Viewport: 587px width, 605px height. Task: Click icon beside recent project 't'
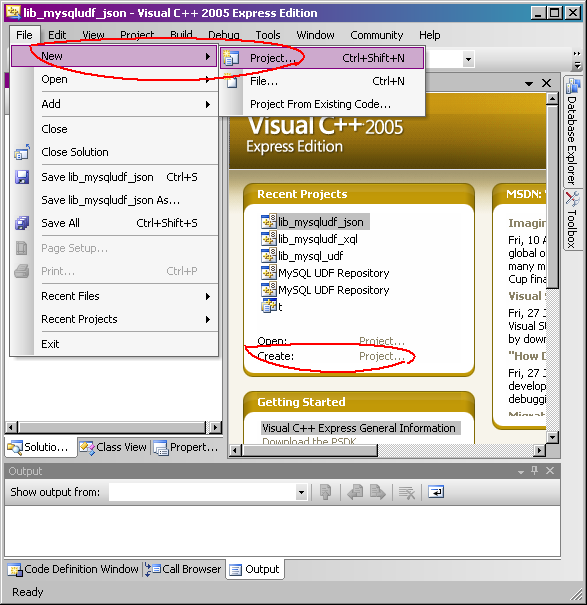269,306
